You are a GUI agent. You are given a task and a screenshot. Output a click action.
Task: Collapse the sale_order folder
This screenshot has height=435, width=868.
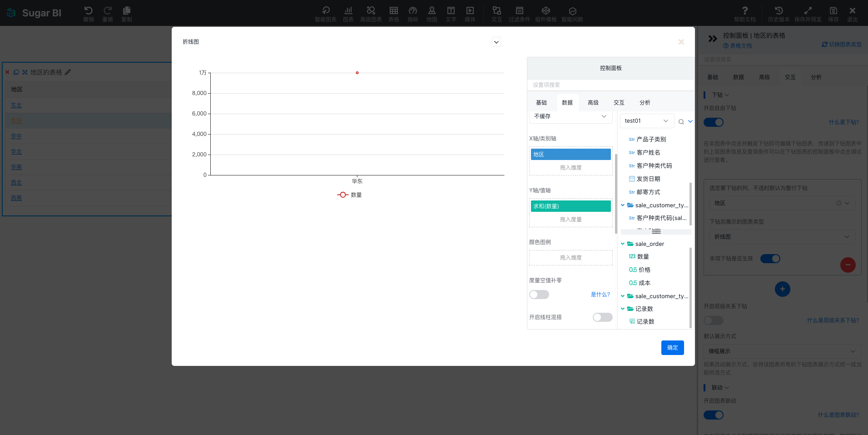(x=623, y=244)
